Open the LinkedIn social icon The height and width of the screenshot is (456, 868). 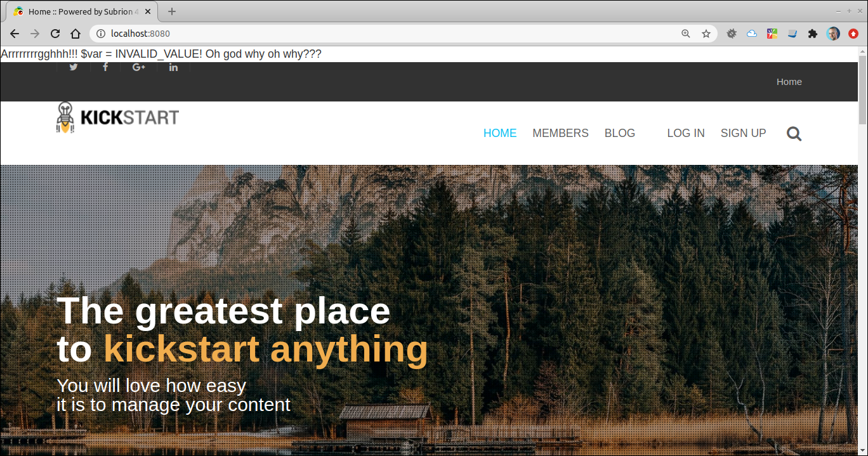point(173,67)
